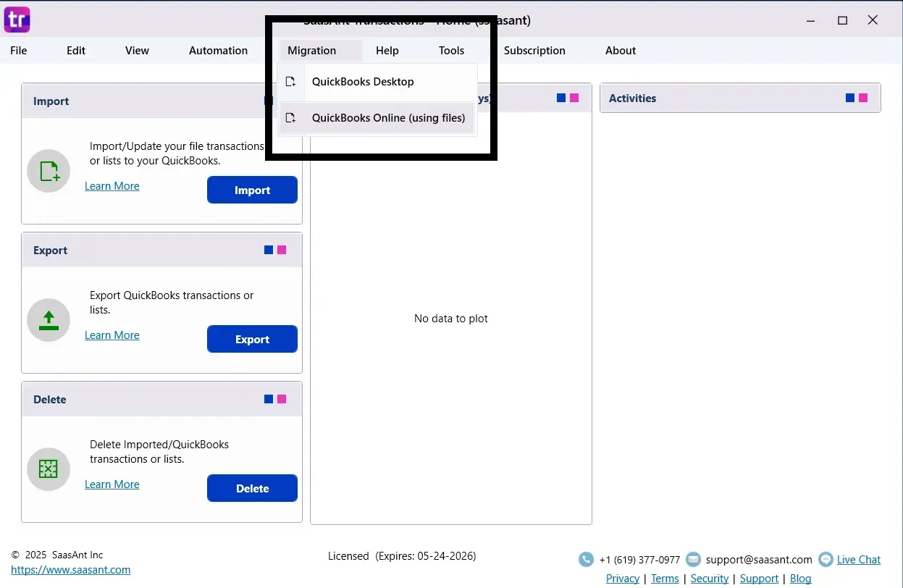Click the pink square in the Export panel header
This screenshot has width=903, height=588.
click(282, 250)
